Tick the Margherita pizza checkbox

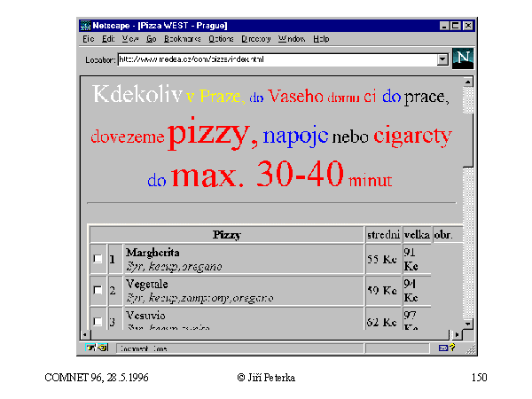click(x=98, y=259)
